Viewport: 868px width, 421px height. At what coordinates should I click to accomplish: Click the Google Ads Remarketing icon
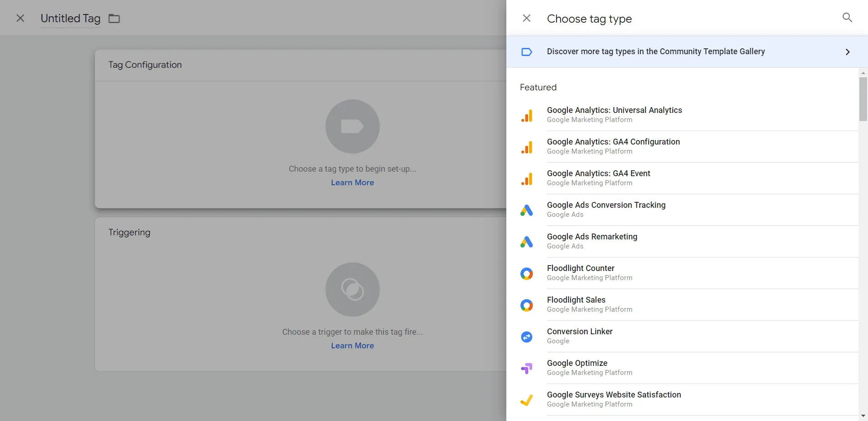[527, 242]
